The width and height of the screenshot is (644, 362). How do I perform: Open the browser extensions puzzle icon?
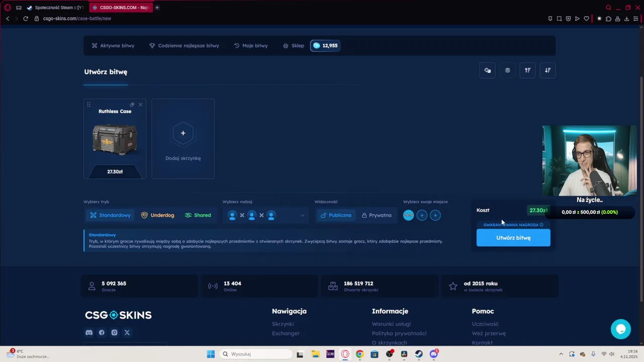608,19
